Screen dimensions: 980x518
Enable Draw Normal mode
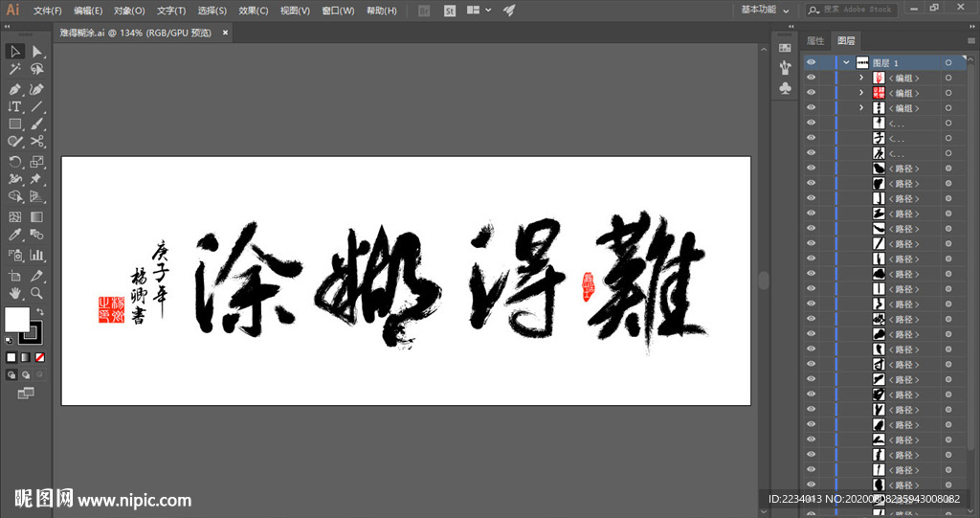click(11, 374)
